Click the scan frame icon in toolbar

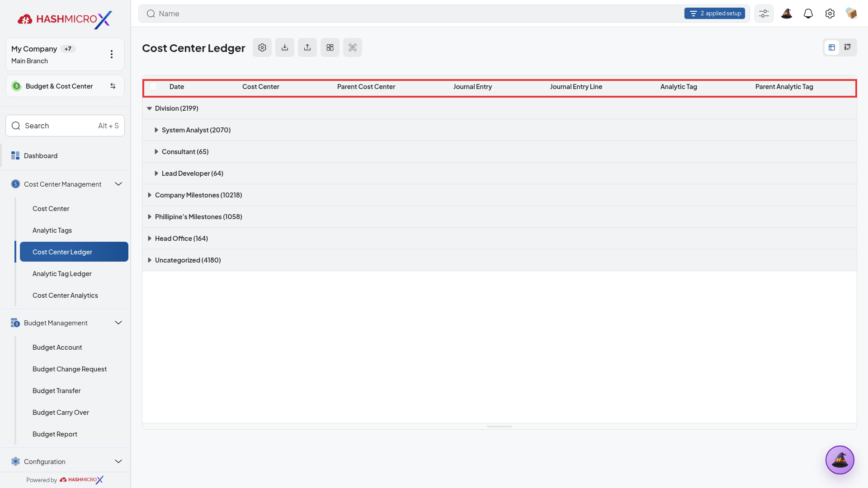coord(353,47)
